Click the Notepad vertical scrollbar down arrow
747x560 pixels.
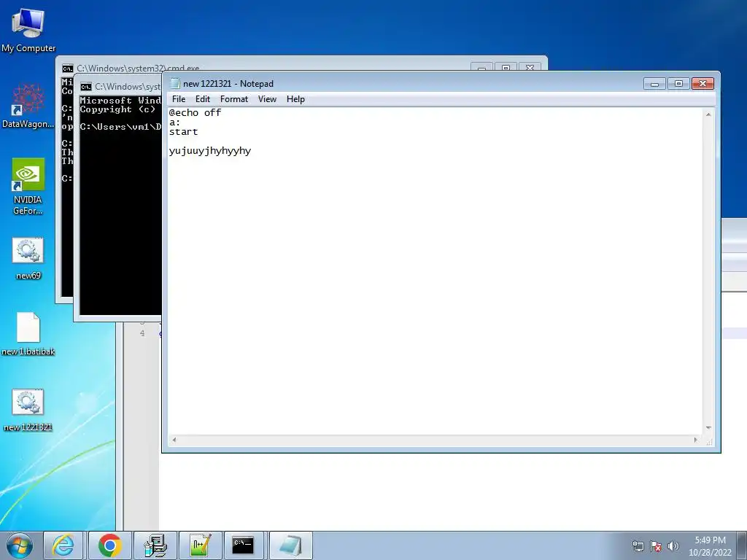[x=708, y=428]
